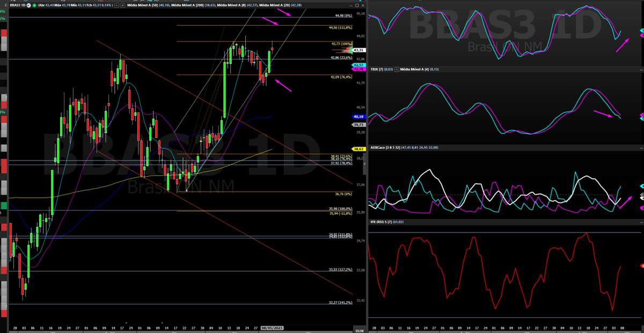Select the Fibonacci label 33,53 (127,2%)
This screenshot has width=644, height=333.
[x=340, y=270]
